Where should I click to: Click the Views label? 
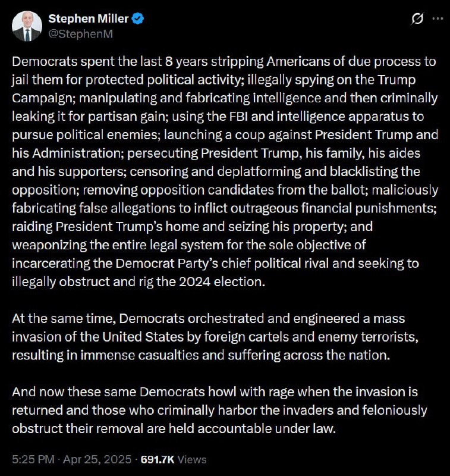pyautogui.click(x=191, y=459)
